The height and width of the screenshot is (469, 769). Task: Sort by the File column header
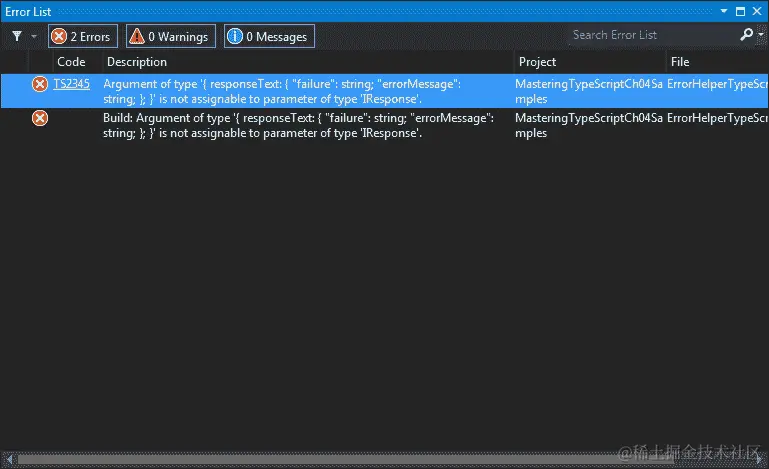pyautogui.click(x=680, y=62)
